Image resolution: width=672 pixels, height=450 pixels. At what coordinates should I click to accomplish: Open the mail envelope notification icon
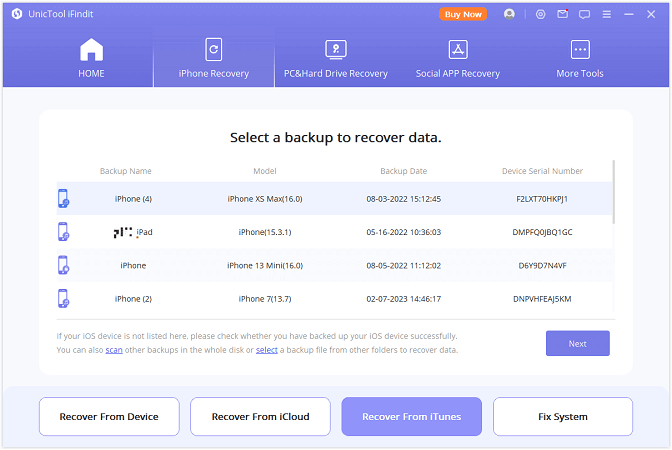[x=563, y=15]
